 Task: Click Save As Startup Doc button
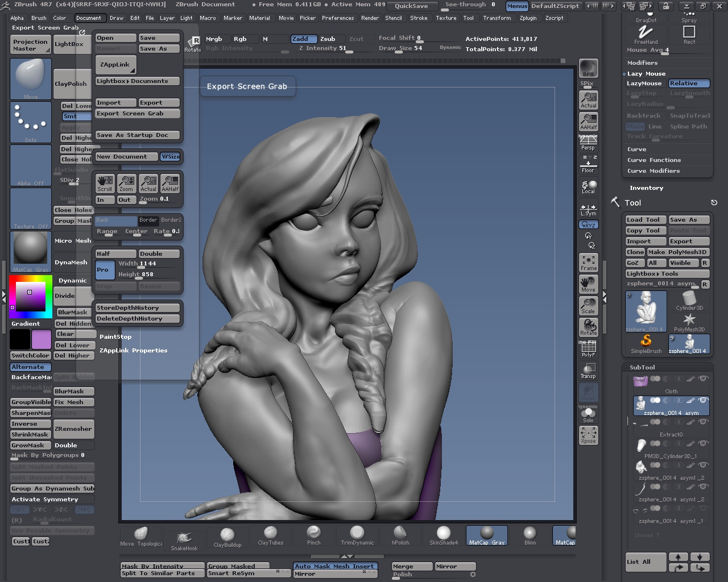coord(137,135)
